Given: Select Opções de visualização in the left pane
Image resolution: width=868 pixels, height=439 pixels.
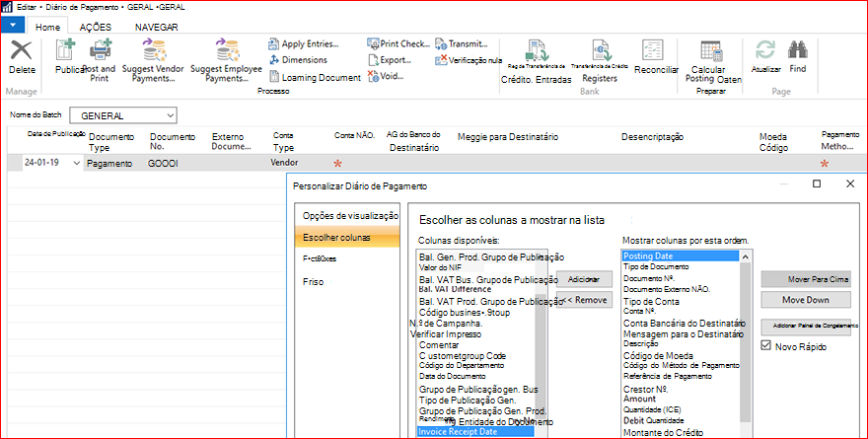Looking at the screenshot, I should click(350, 216).
